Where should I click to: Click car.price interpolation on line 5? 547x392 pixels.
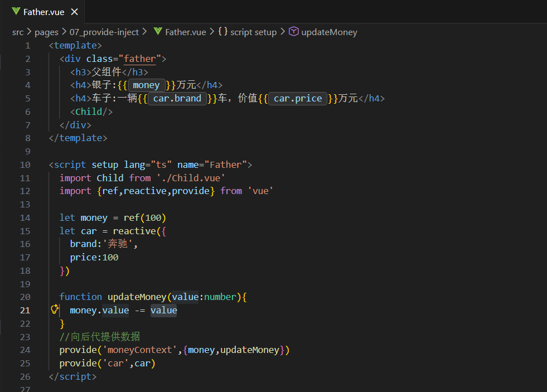tap(298, 98)
